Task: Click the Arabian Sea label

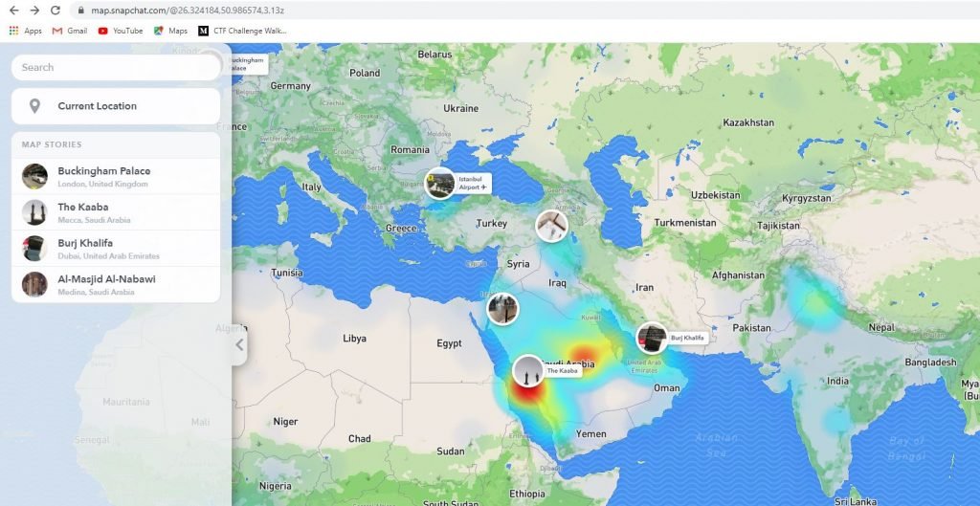Action: click(717, 445)
